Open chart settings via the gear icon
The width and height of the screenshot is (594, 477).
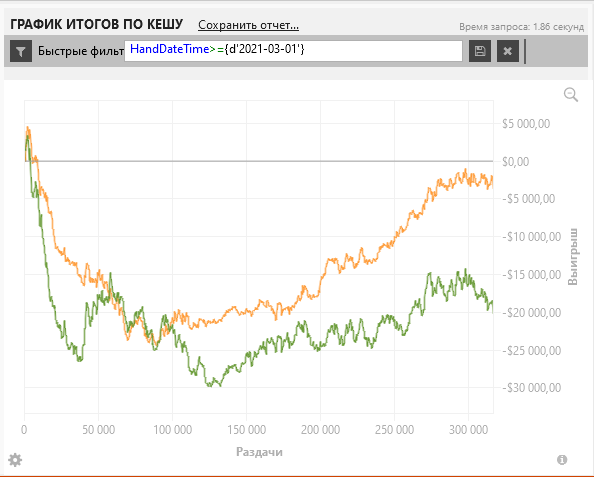click(15, 460)
